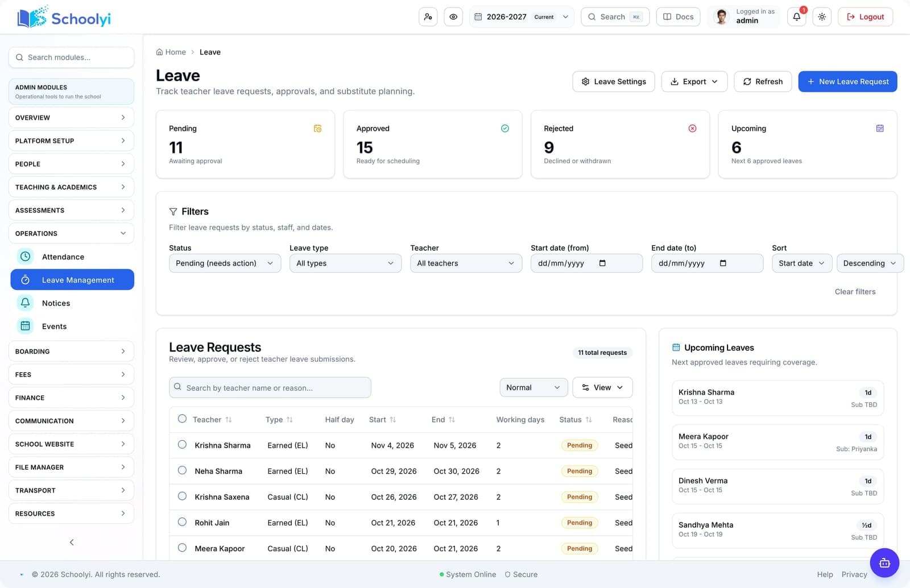Select the Neha Sharma row checkbox
This screenshot has width=910, height=588.
182,470
